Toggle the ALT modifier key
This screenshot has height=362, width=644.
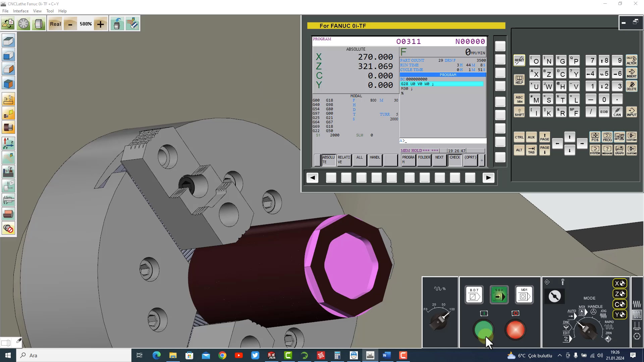coord(519,150)
